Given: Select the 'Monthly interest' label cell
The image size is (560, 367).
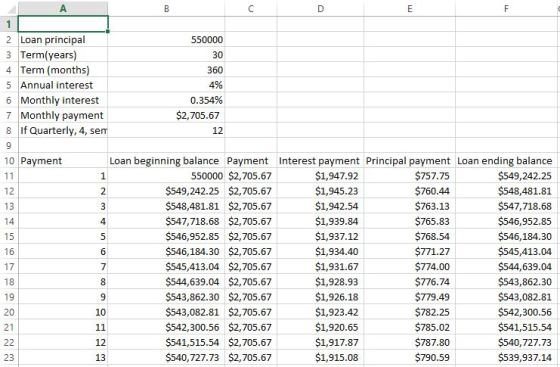Looking at the screenshot, I should [x=63, y=100].
